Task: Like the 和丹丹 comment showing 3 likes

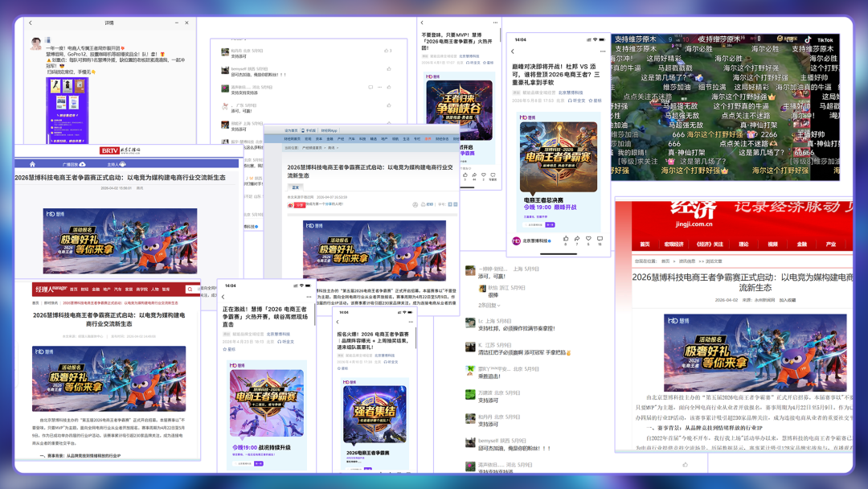Action: (387, 51)
